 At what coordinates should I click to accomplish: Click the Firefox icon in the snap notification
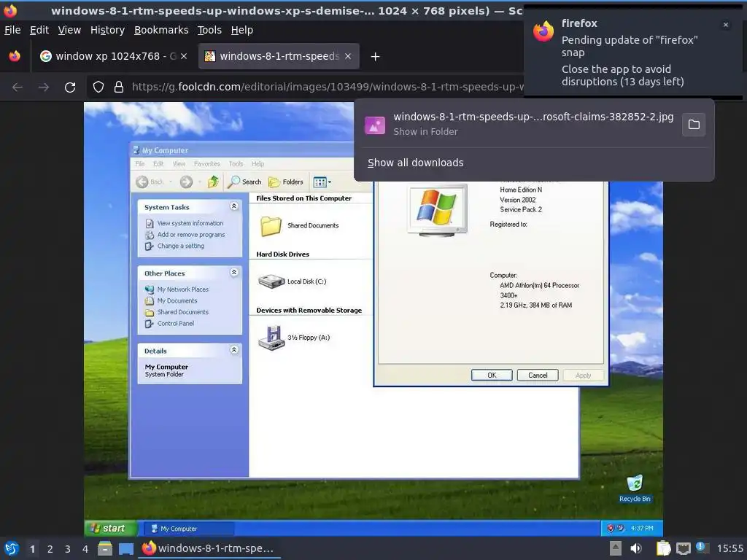tap(543, 31)
